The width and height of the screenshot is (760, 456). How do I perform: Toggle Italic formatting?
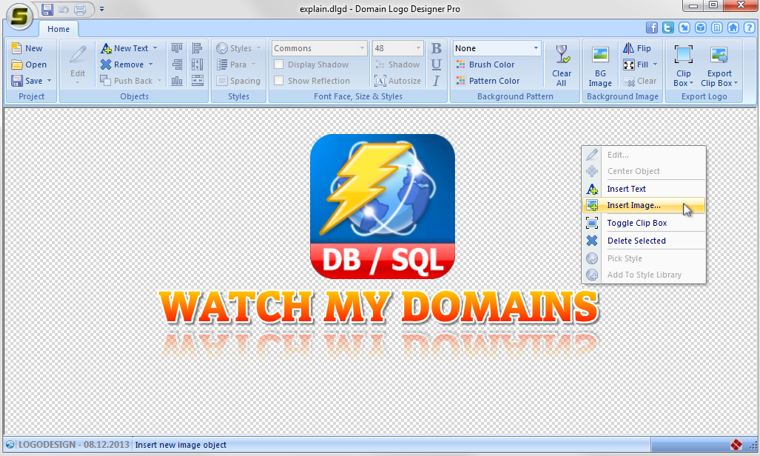click(436, 80)
